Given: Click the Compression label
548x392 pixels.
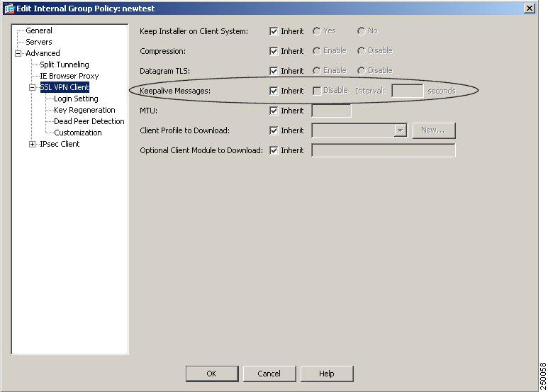Looking at the screenshot, I should pos(162,51).
